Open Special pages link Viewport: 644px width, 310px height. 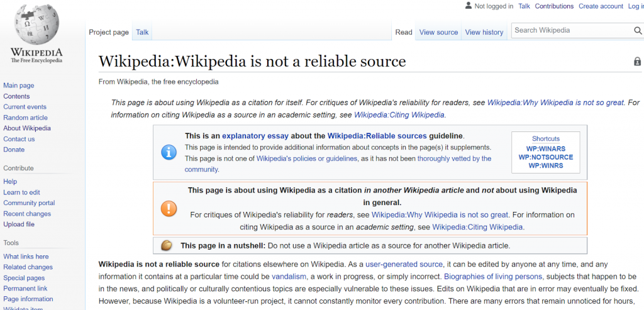tap(24, 277)
